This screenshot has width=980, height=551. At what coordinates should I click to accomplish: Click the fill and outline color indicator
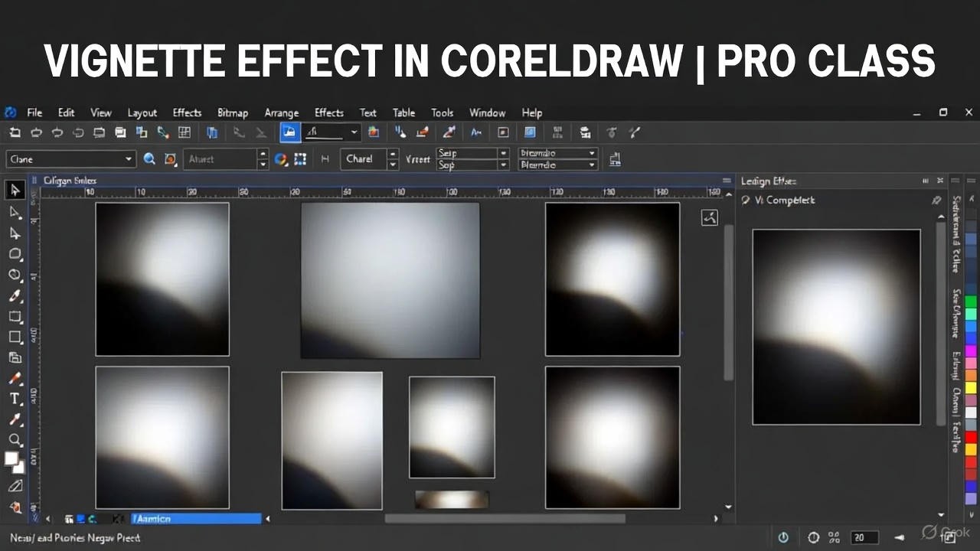pos(15,462)
